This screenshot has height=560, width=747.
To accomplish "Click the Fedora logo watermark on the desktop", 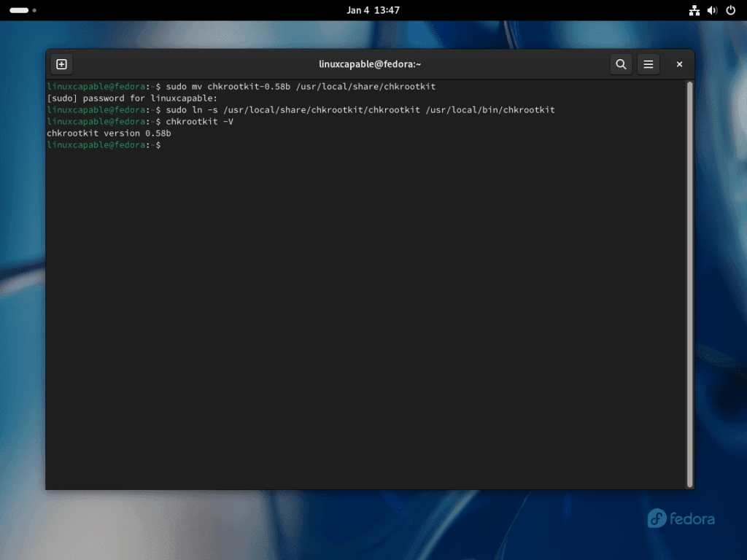I will click(x=680, y=518).
